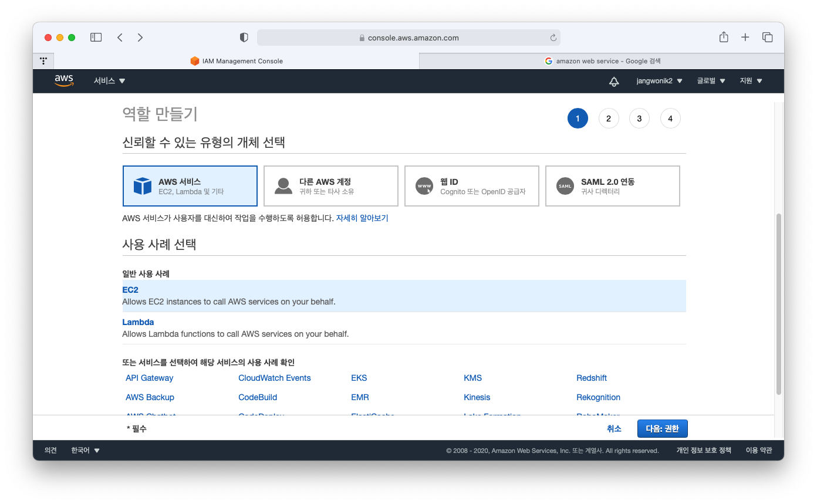Choose the AWS 서비스 entity card
This screenshot has height=504, width=817.
(190, 186)
